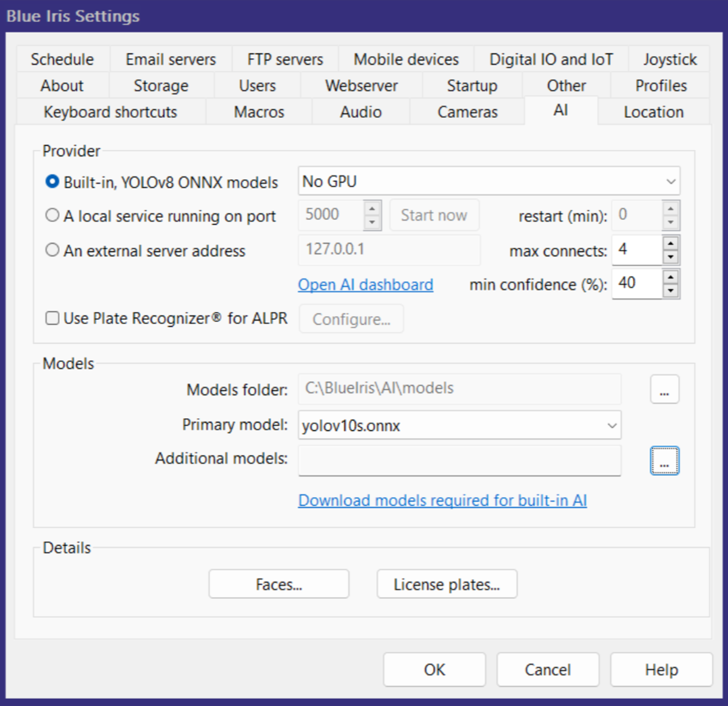Open the Profiles tab
Screen dimensions: 728x706
661,86
